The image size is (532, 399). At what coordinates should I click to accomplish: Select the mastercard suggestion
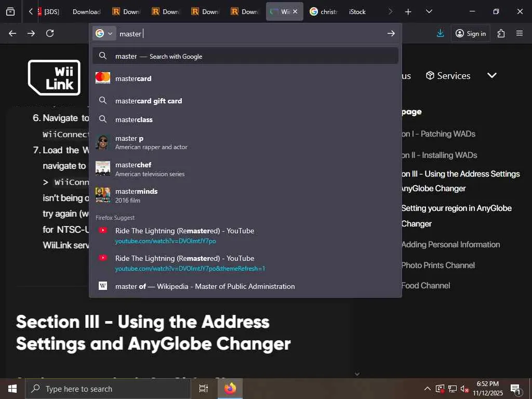point(245,78)
